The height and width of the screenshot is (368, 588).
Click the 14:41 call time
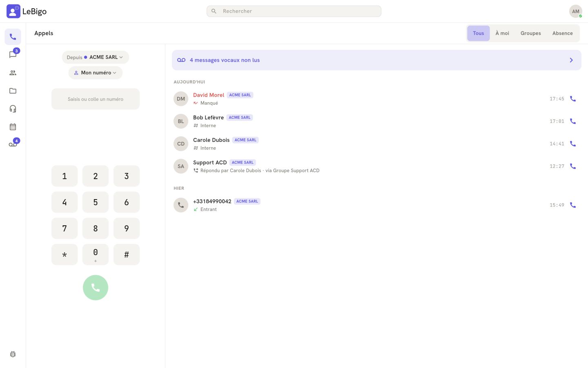tap(557, 144)
